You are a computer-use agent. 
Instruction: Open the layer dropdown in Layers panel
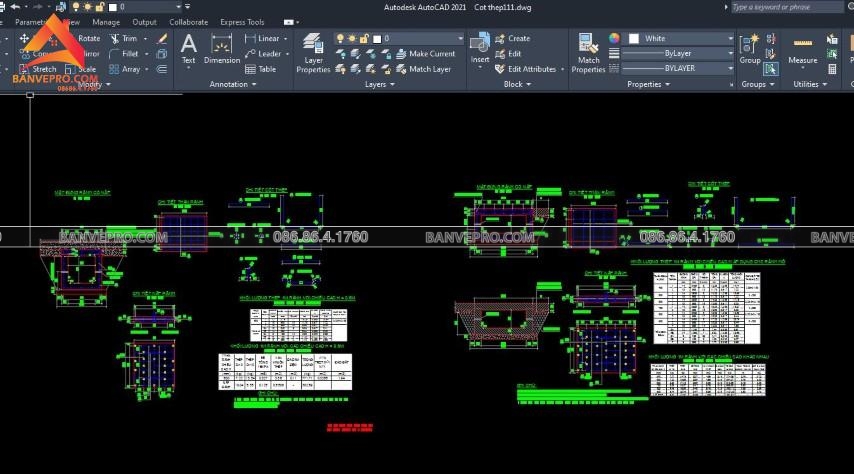pyautogui.click(x=460, y=38)
